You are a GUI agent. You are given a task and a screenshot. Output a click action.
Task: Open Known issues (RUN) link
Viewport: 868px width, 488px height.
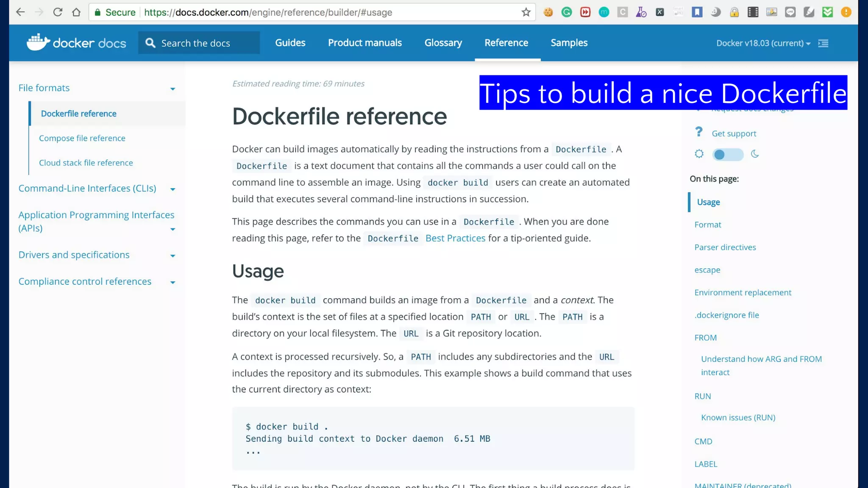click(x=738, y=417)
